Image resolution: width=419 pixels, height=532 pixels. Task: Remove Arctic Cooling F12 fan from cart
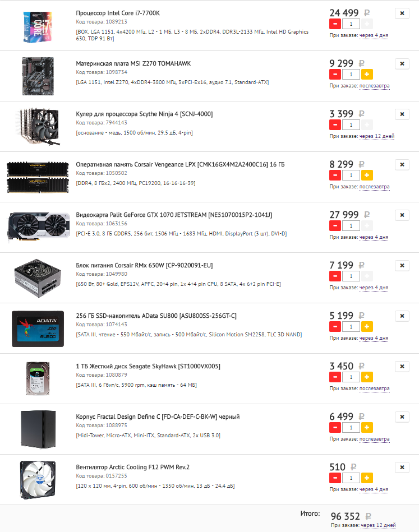click(x=402, y=468)
